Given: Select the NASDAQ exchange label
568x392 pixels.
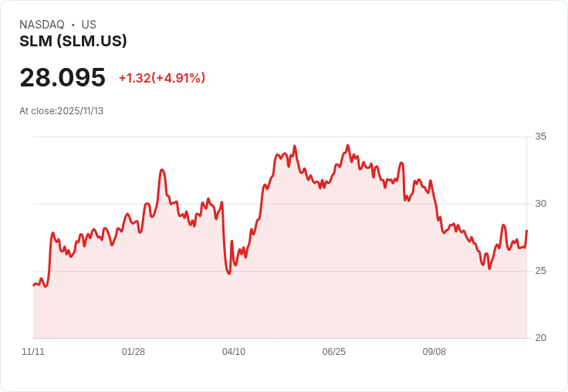Looking at the screenshot, I should click(x=42, y=24).
